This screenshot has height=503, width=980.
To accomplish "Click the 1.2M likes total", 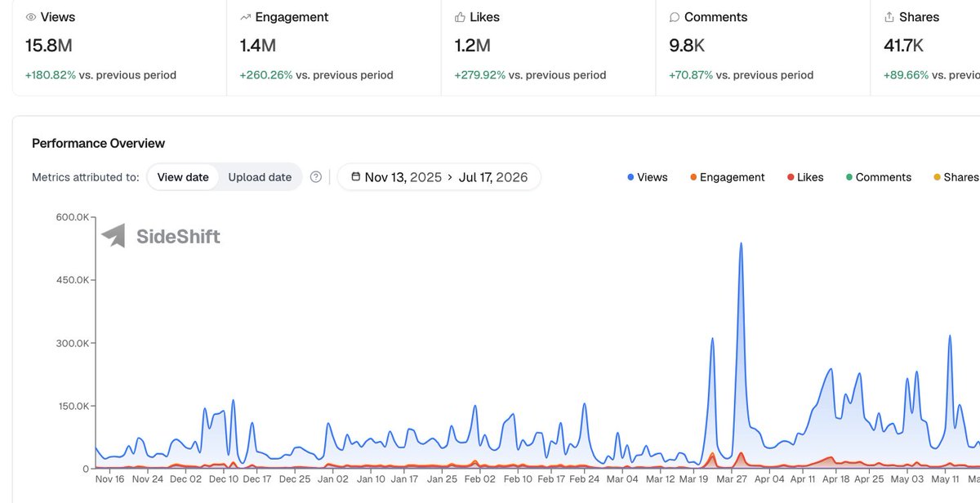I will [x=474, y=46].
